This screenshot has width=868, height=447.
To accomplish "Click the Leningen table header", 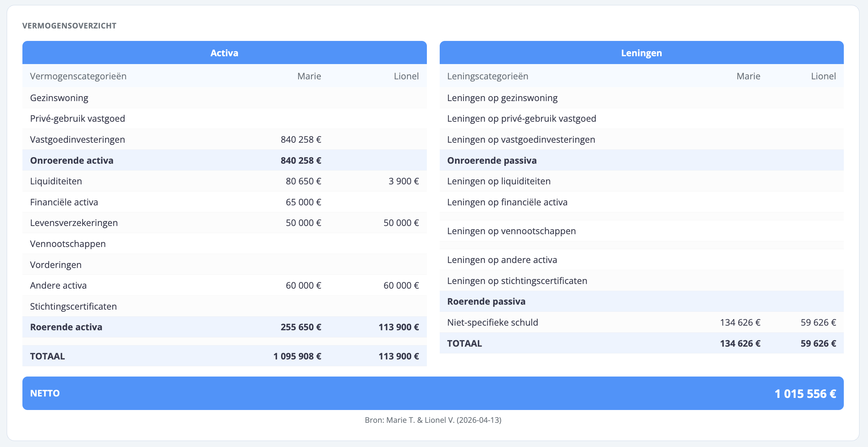I will 641,53.
